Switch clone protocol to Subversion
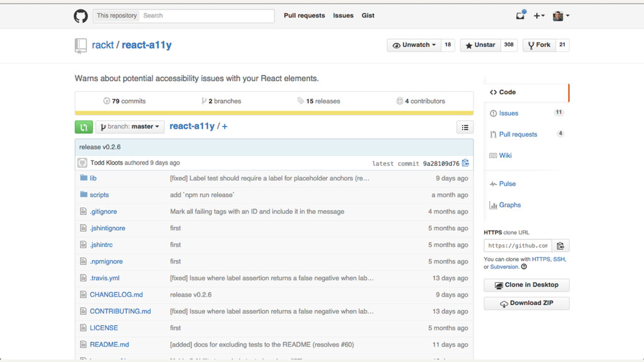This screenshot has width=644, height=362. 504,266
